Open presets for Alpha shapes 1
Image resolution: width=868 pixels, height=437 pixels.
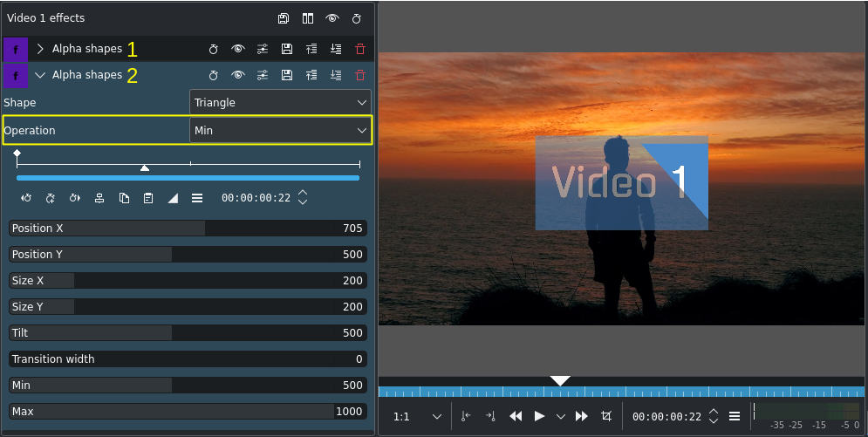click(263, 49)
